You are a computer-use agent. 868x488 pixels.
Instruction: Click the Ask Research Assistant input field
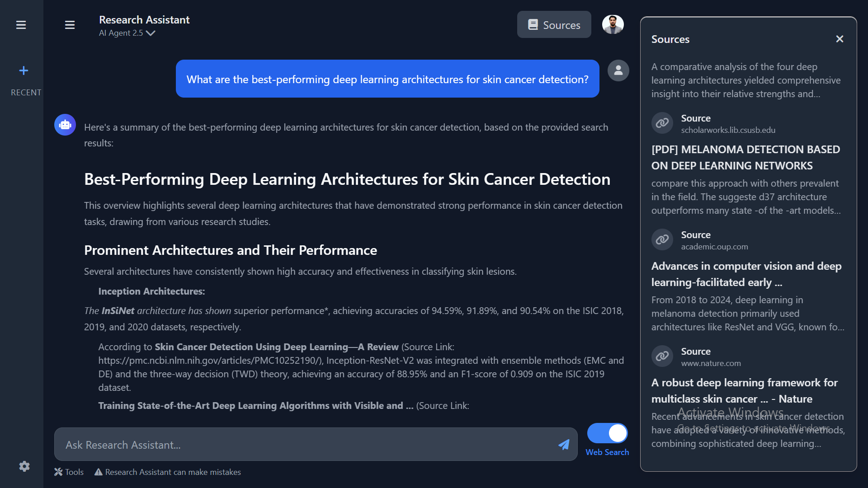(307, 445)
